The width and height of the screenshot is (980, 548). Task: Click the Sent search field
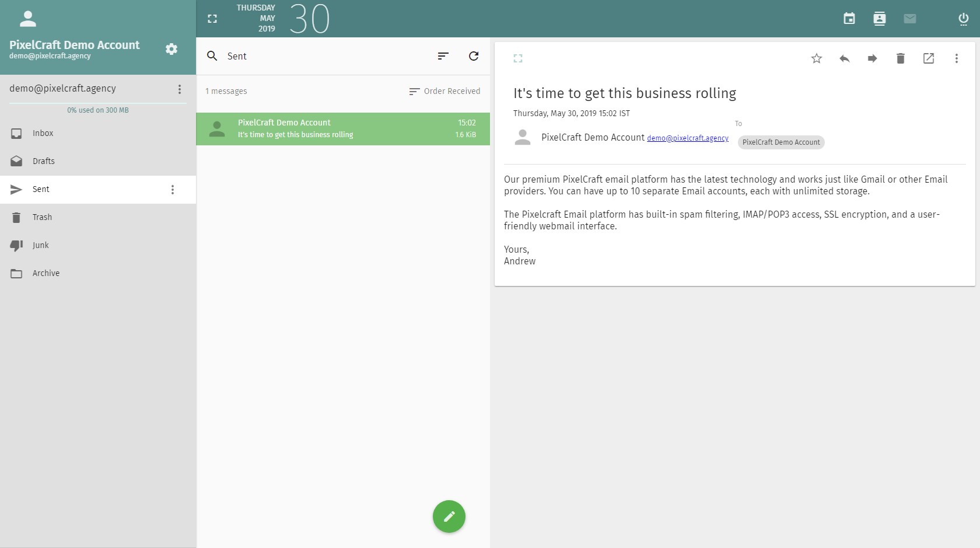(327, 56)
